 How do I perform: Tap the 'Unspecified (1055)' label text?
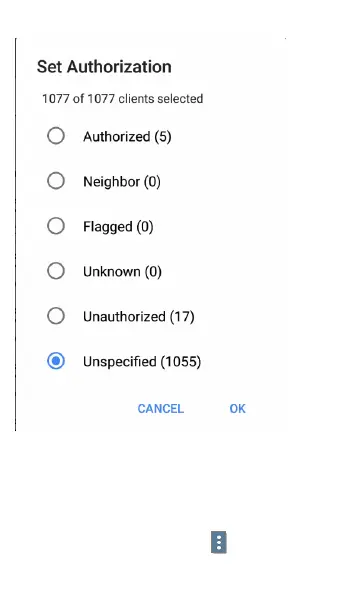(142, 362)
